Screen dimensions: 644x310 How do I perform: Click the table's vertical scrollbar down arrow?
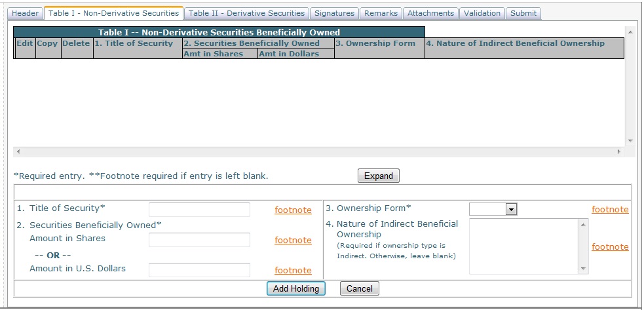click(x=630, y=140)
